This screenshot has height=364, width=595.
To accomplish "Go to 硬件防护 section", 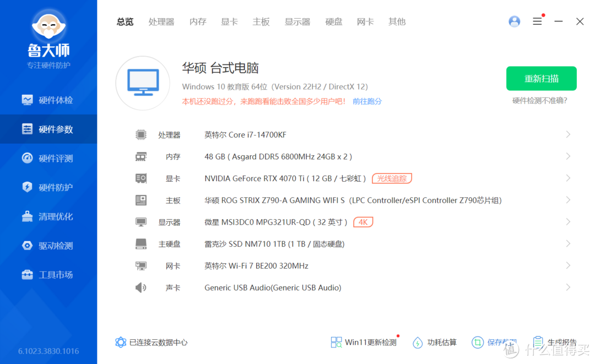I will click(x=48, y=187).
